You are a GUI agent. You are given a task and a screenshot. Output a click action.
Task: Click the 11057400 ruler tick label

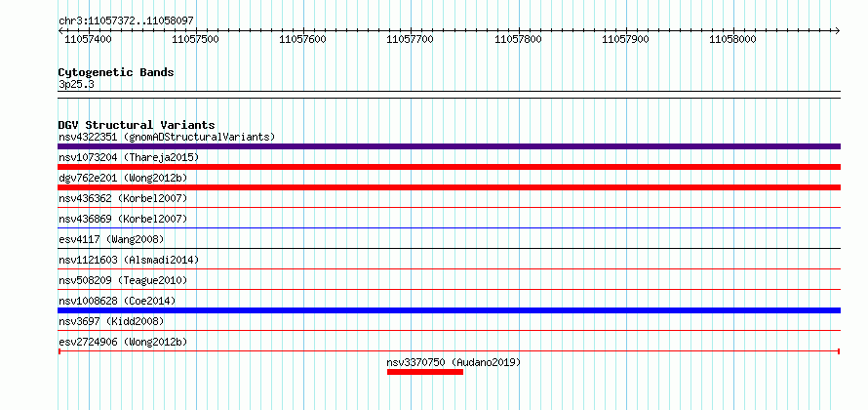tap(88, 39)
